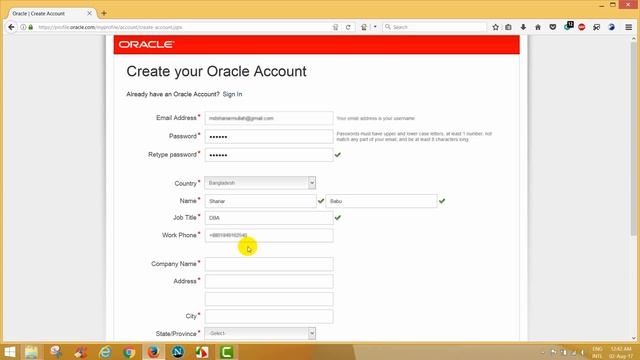The height and width of the screenshot is (360, 640).
Task: Click the site info icon in address bar
Action: 23,27
